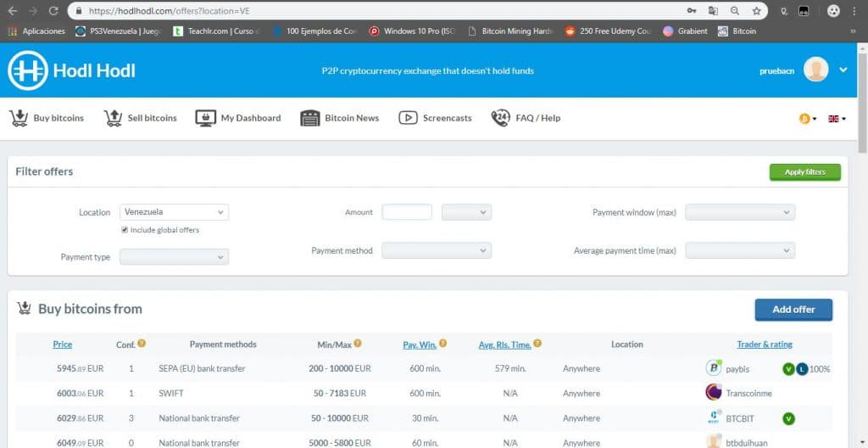Click the Hodl Hodl logo icon
The width and height of the screenshot is (868, 448).
28,70
